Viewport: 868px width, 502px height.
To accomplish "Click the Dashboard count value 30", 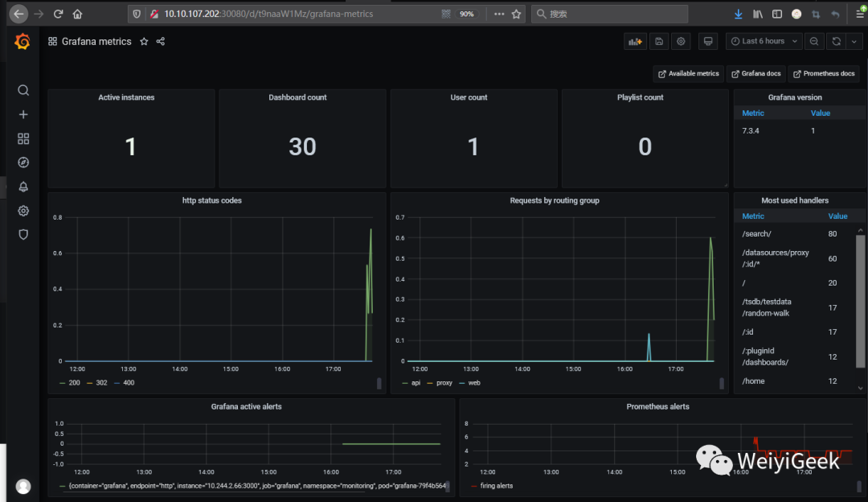I will tap(302, 147).
